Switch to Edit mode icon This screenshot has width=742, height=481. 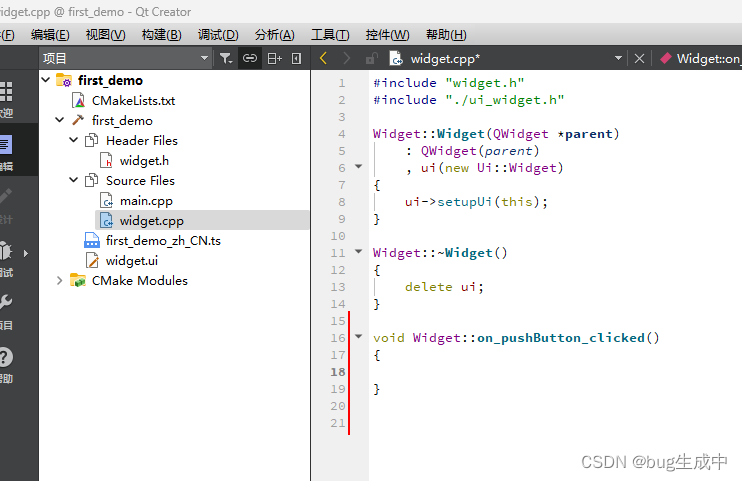tap(7, 144)
